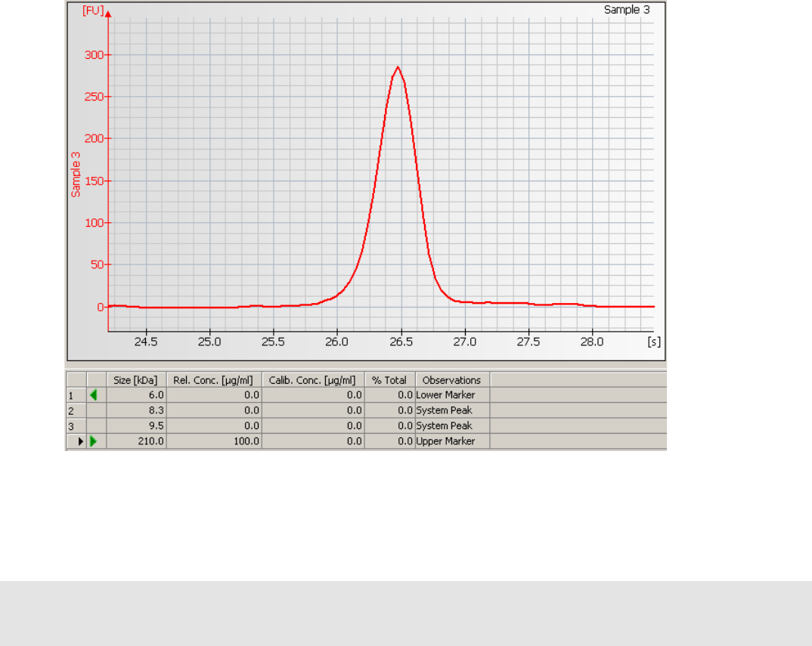Viewport: 812px width, 646px height.
Task: Click the [FU] axis unit label
Action: [93, 11]
